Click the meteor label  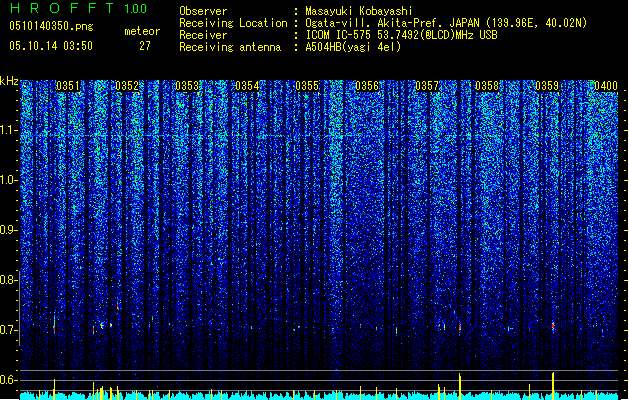pyautogui.click(x=142, y=31)
